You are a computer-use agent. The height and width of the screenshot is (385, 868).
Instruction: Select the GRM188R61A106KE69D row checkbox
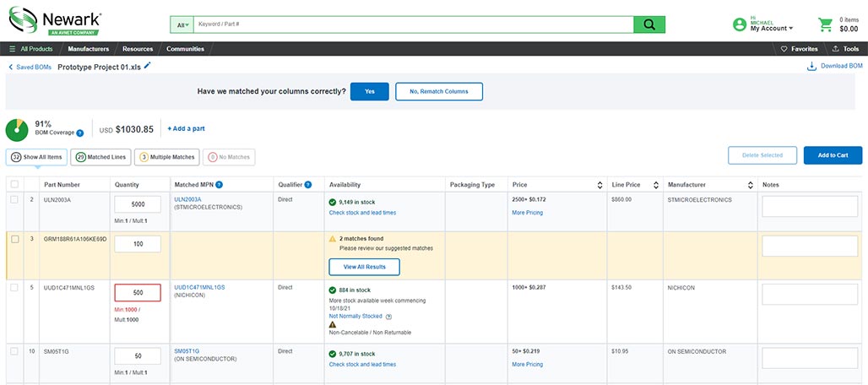click(x=15, y=239)
